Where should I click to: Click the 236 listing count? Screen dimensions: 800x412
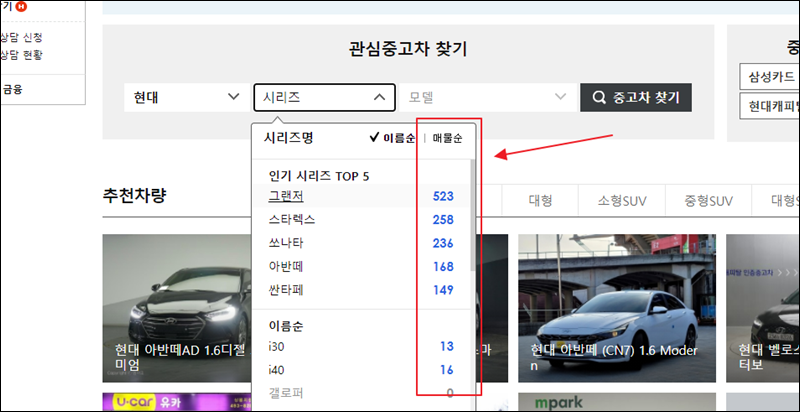(x=443, y=243)
